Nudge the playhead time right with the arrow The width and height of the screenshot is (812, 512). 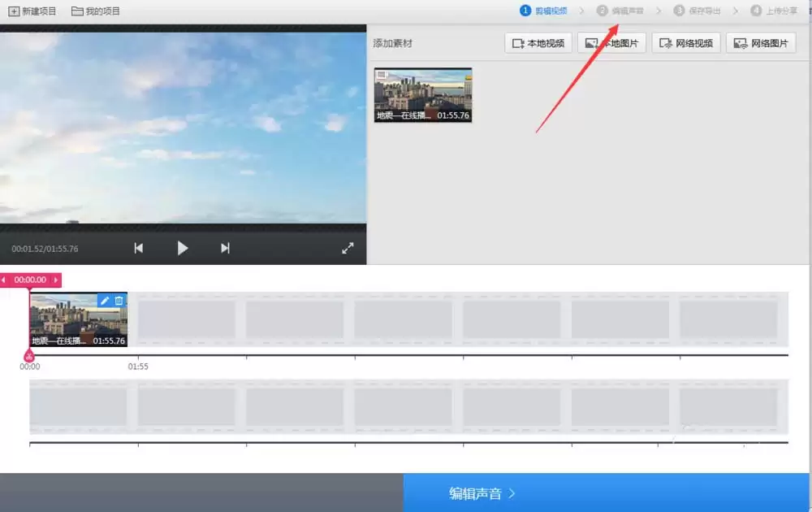tap(56, 280)
